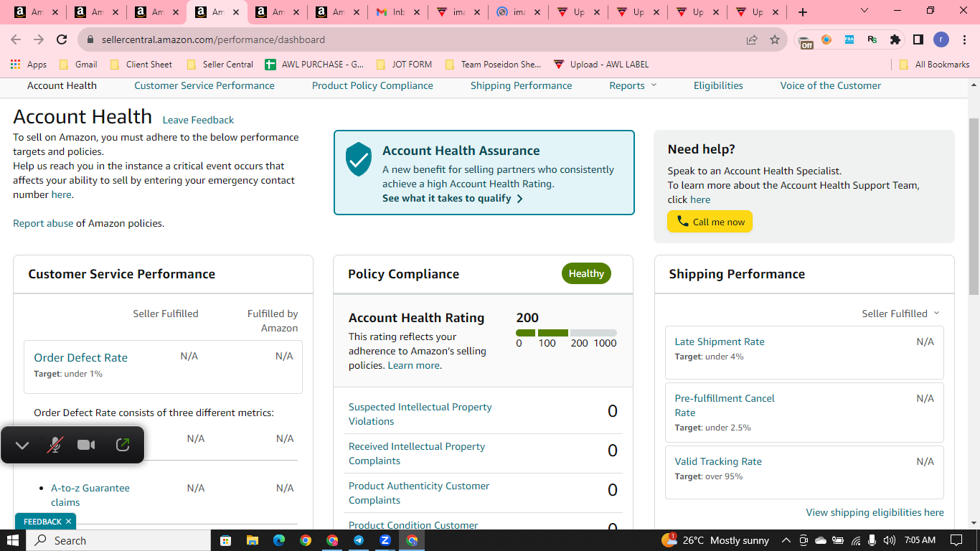Viewport: 980px width, 551px height.
Task: Open AWL PURCHASE sheet bookmark
Action: (314, 64)
